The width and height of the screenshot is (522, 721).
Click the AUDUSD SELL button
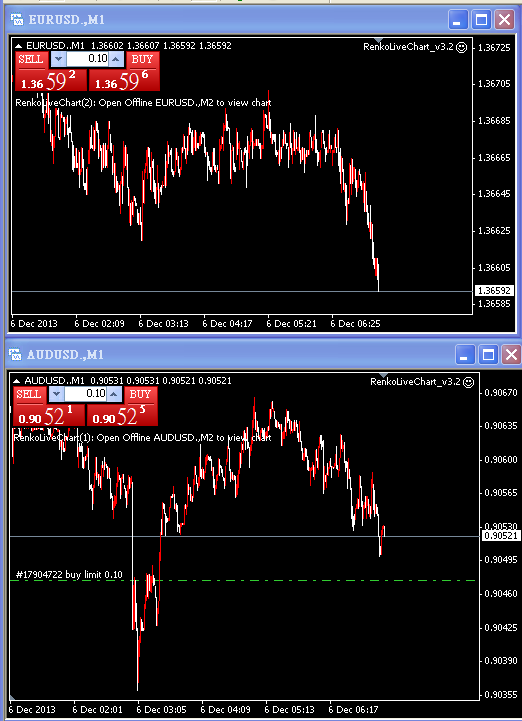click(29, 394)
